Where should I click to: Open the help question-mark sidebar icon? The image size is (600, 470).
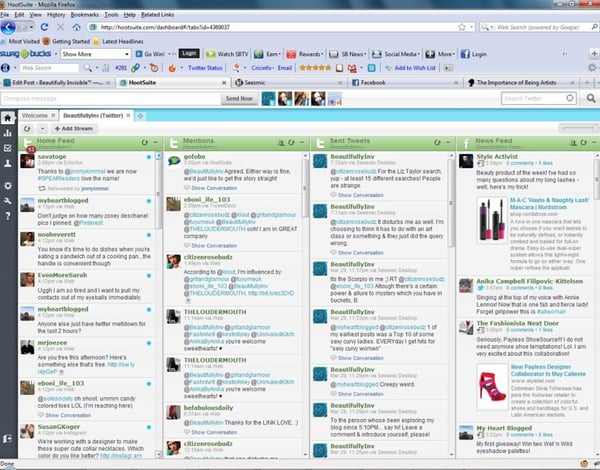tap(8, 216)
